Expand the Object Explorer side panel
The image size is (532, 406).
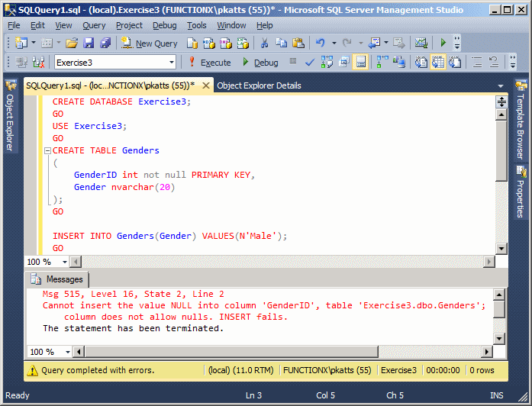point(10,116)
